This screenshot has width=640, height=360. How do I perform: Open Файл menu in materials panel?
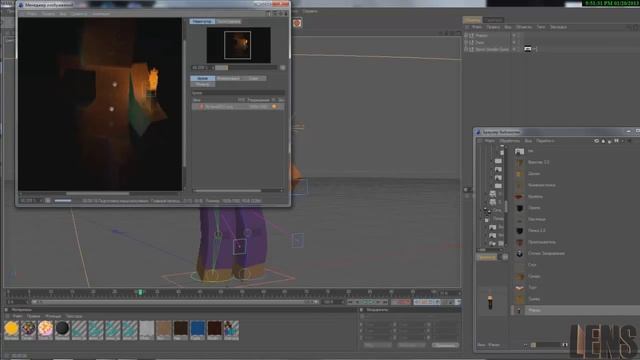pyautogui.click(x=17, y=316)
